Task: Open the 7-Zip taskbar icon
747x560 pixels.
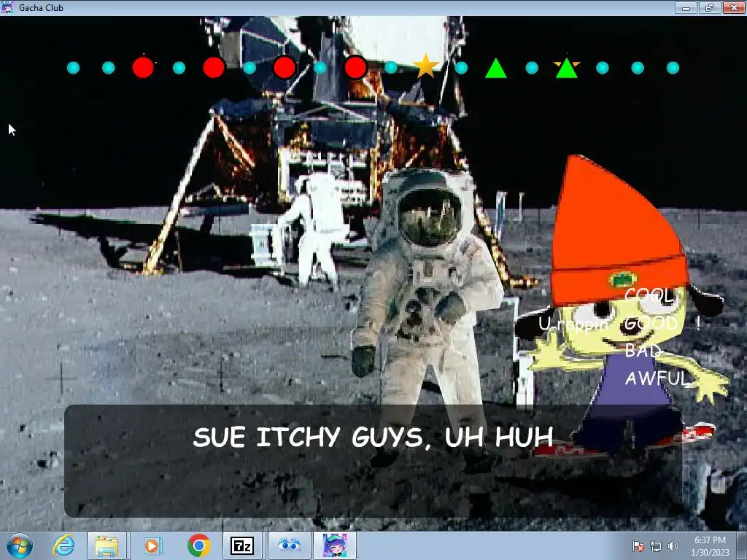Action: pyautogui.click(x=242, y=546)
